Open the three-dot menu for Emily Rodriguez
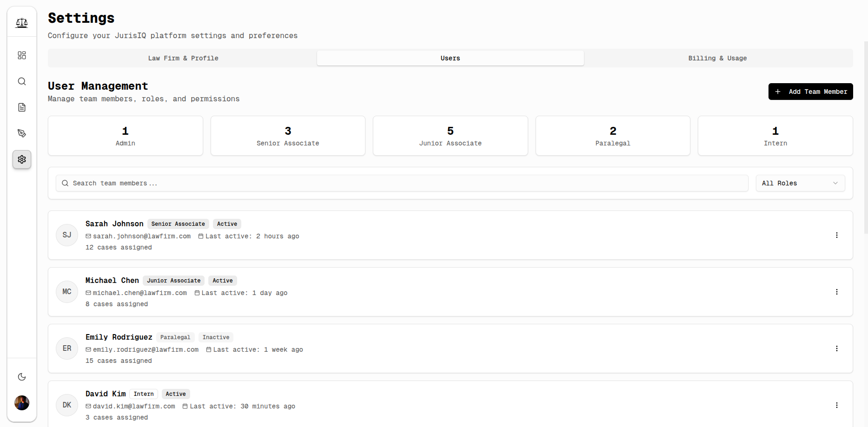Viewport: 868px width, 427px height. click(836, 348)
